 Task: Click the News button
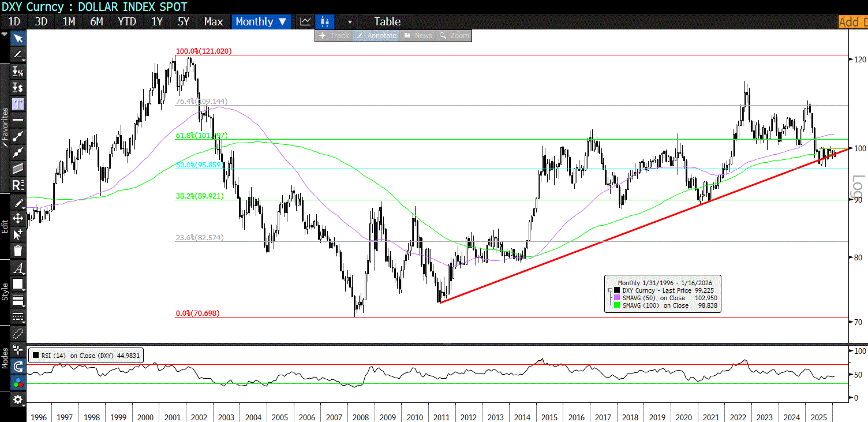418,36
